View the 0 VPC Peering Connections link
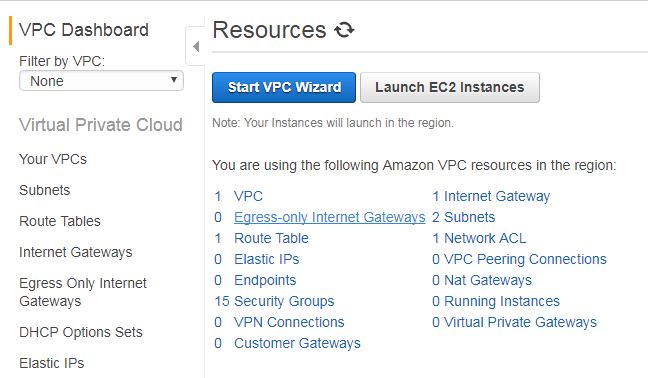Image resolution: width=648 pixels, height=378 pixels. 519,259
